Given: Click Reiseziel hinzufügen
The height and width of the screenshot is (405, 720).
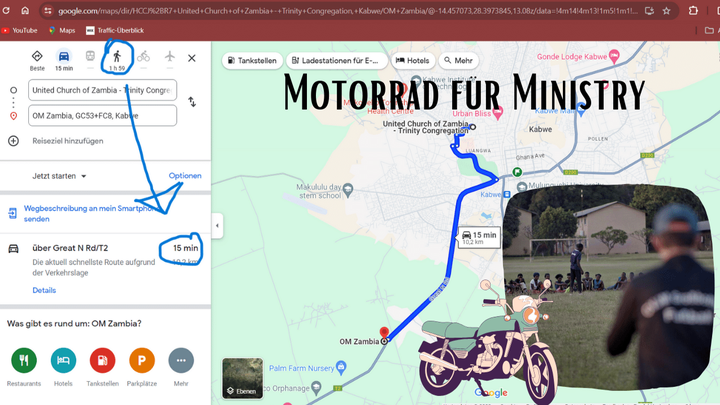Looking at the screenshot, I should [68, 141].
